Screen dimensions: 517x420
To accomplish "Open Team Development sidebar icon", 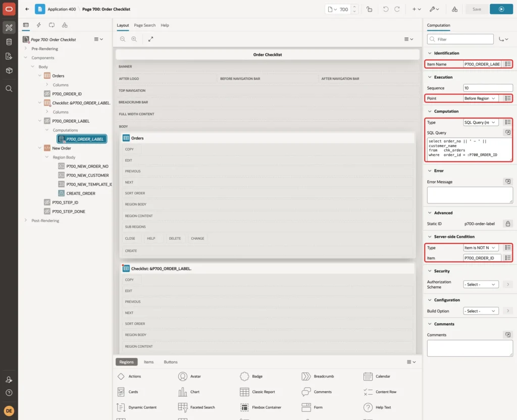I will (x=9, y=56).
